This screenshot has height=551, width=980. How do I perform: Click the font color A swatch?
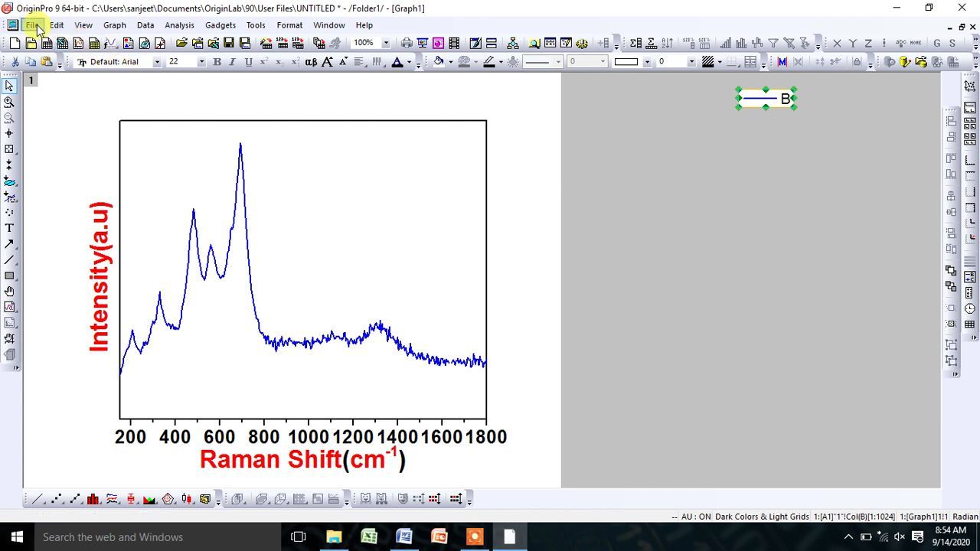[397, 62]
